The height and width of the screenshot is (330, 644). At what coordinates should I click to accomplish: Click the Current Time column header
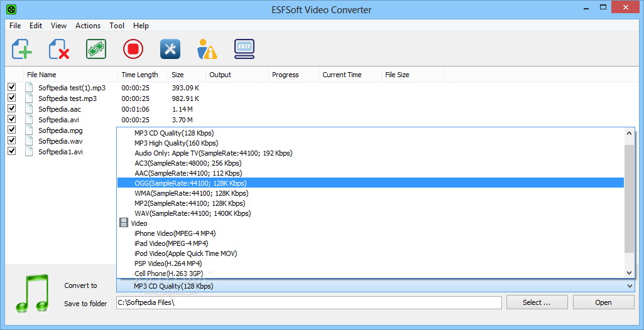[x=350, y=75]
